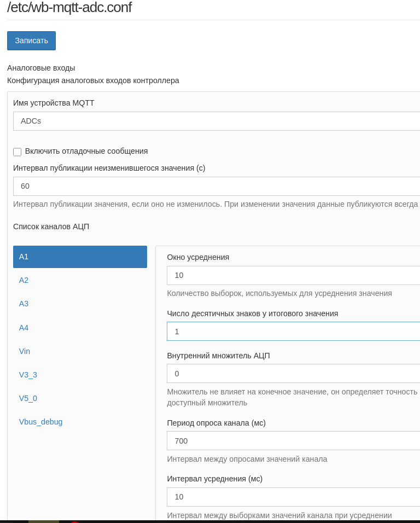Select channel A4 in the list
Viewport: 420px width, 523px height.
[x=24, y=328]
